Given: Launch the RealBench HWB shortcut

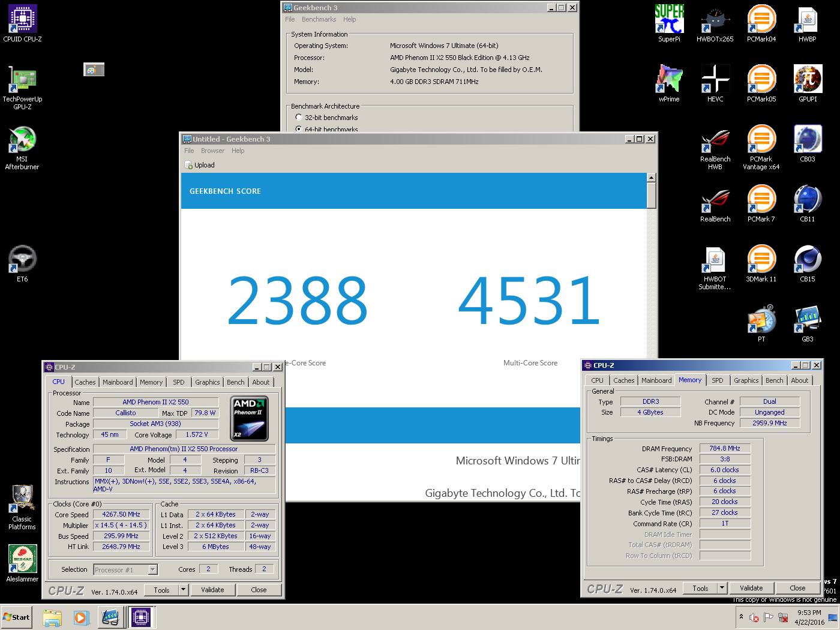Looking at the screenshot, I should 715,148.
